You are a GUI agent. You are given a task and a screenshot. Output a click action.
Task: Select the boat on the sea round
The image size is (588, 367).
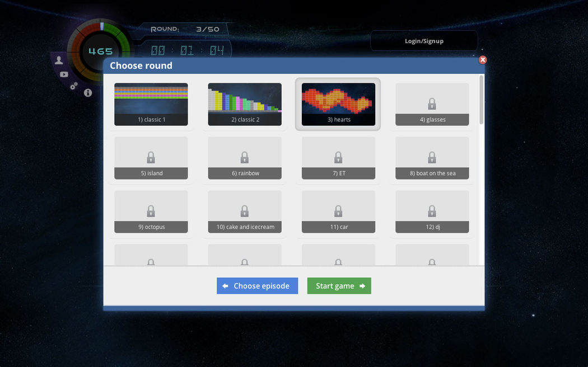tap(432, 158)
